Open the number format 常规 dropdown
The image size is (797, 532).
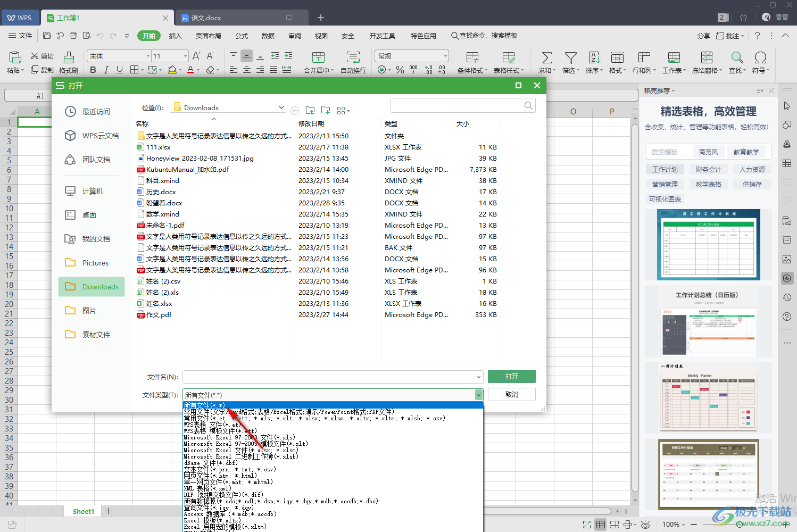pyautogui.click(x=445, y=56)
